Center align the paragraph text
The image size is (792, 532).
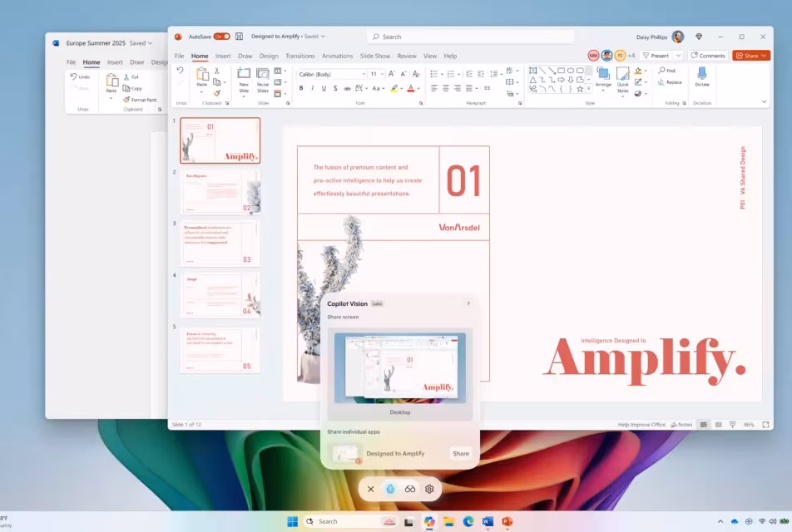point(446,88)
